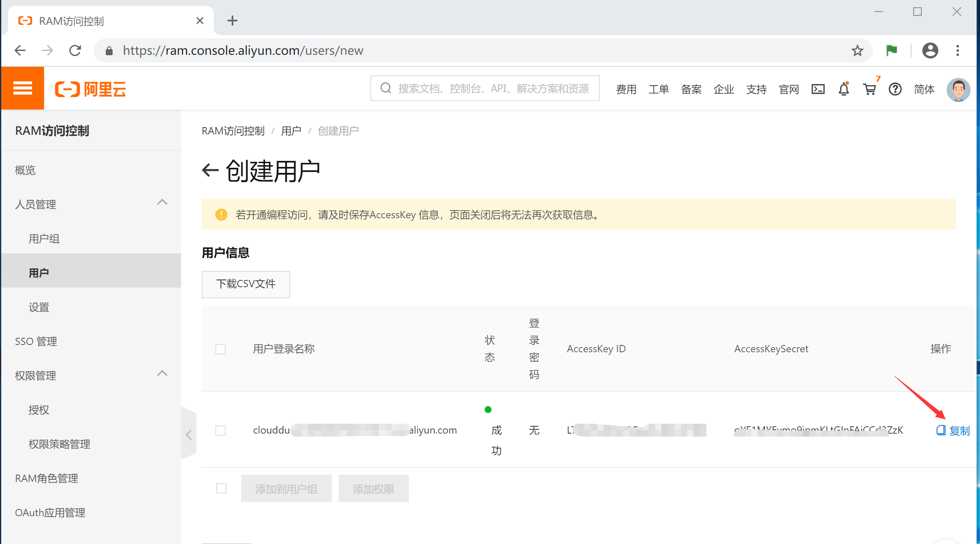Click the green flag extension icon
Image resolution: width=980 pixels, height=544 pixels.
(891, 51)
